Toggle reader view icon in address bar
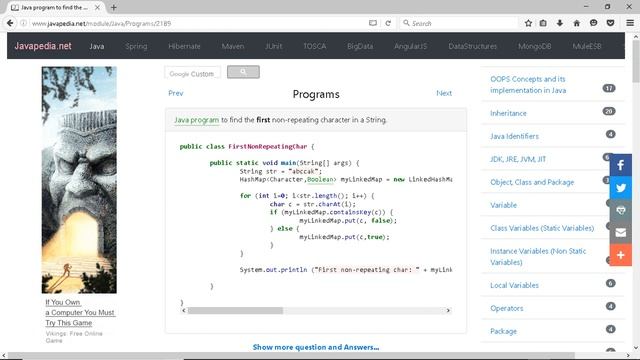 pos(373,23)
